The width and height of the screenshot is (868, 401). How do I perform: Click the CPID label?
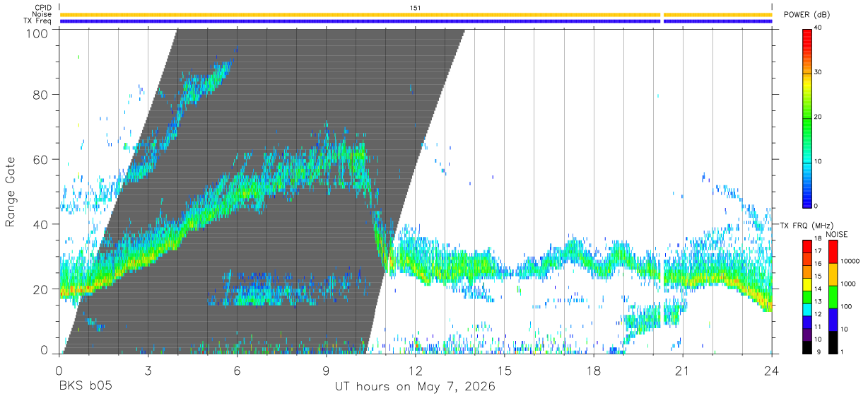42,8
